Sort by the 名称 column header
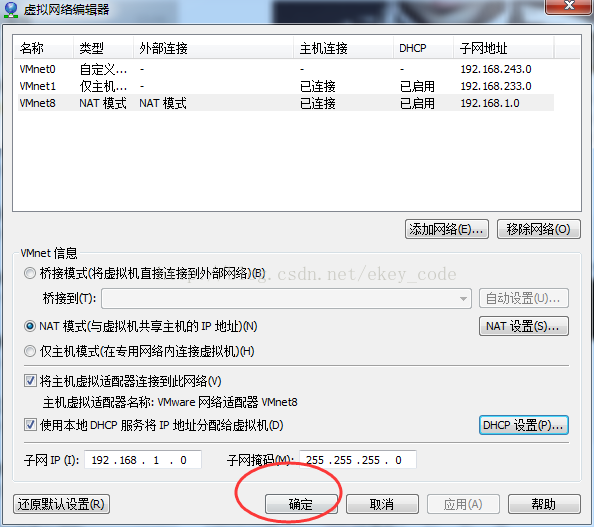 coord(43,48)
